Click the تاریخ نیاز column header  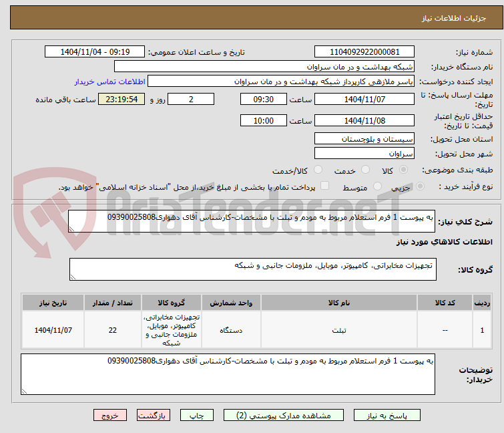pyautogui.click(x=53, y=303)
